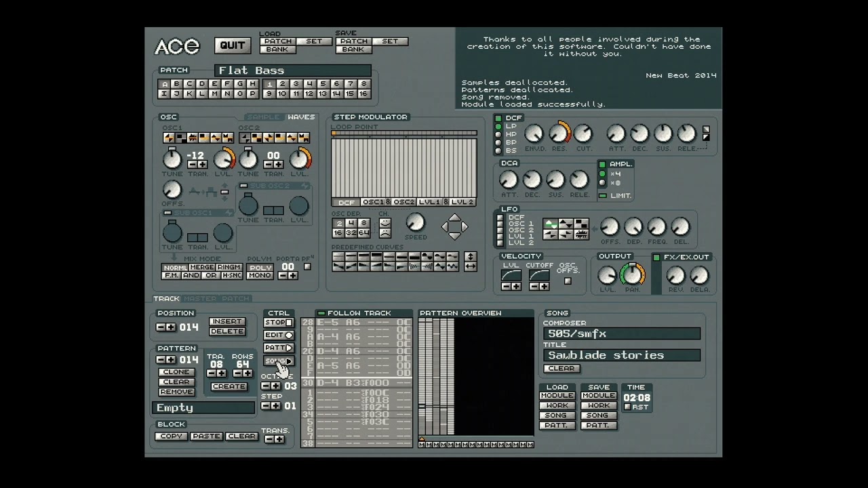Click the Sawblade stories title field
This screenshot has height=488, width=868.
(622, 355)
